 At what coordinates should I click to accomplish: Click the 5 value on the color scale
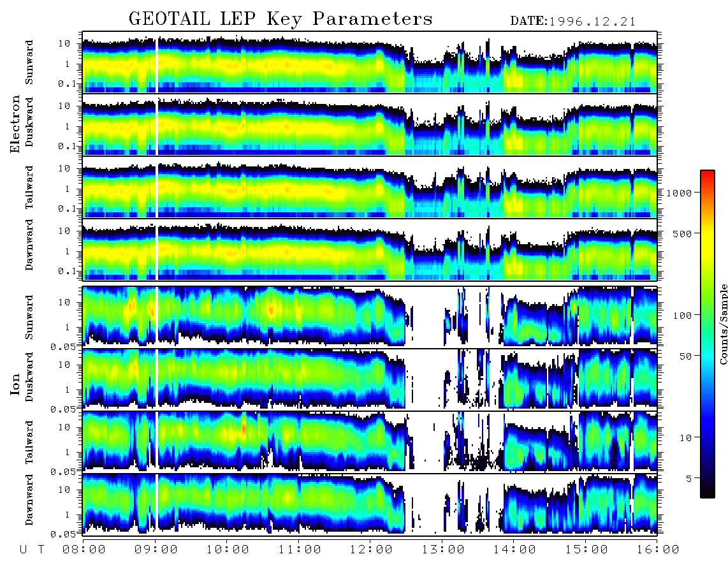coord(689,479)
